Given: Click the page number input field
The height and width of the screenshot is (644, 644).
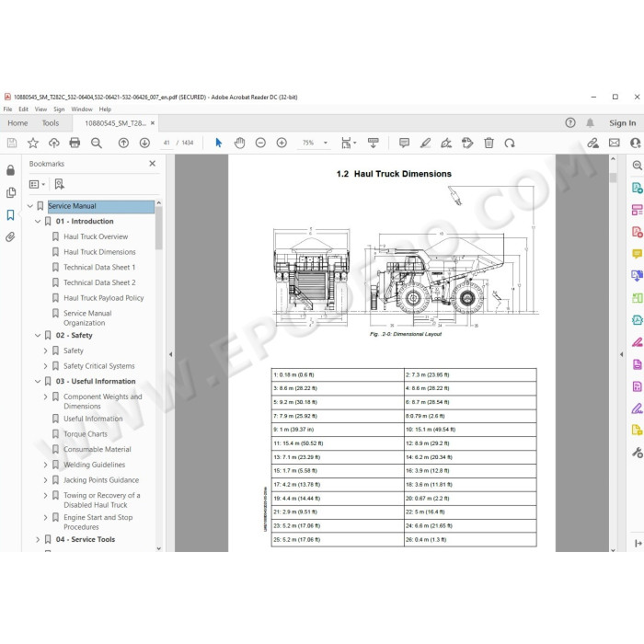Looking at the screenshot, I should click(167, 143).
